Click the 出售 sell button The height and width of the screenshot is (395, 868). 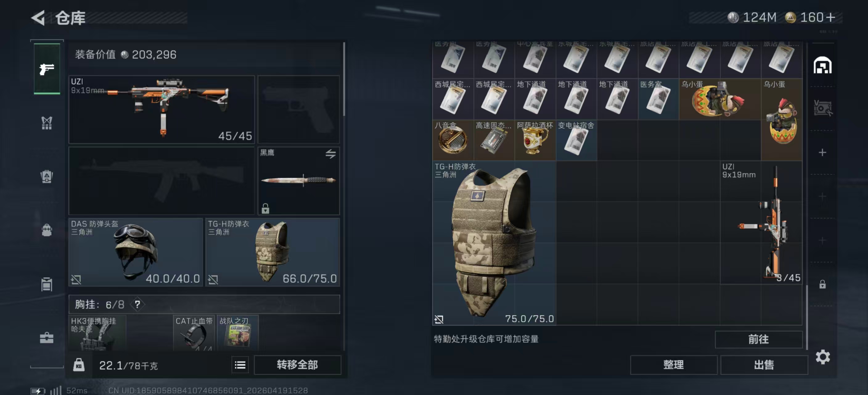coord(764,365)
